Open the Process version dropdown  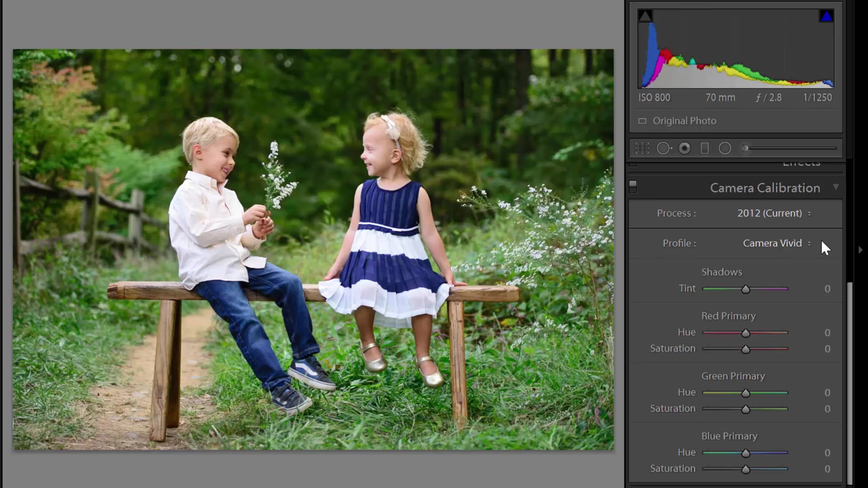click(x=774, y=213)
